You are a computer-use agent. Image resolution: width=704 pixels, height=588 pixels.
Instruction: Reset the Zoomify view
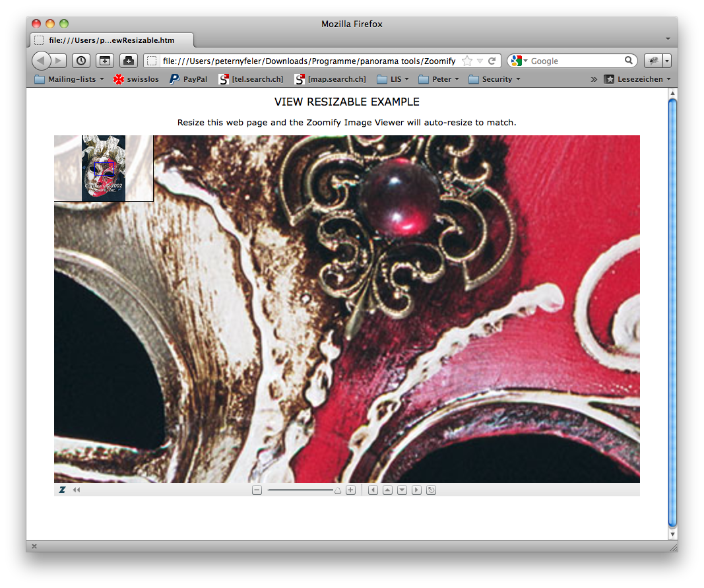tap(432, 490)
